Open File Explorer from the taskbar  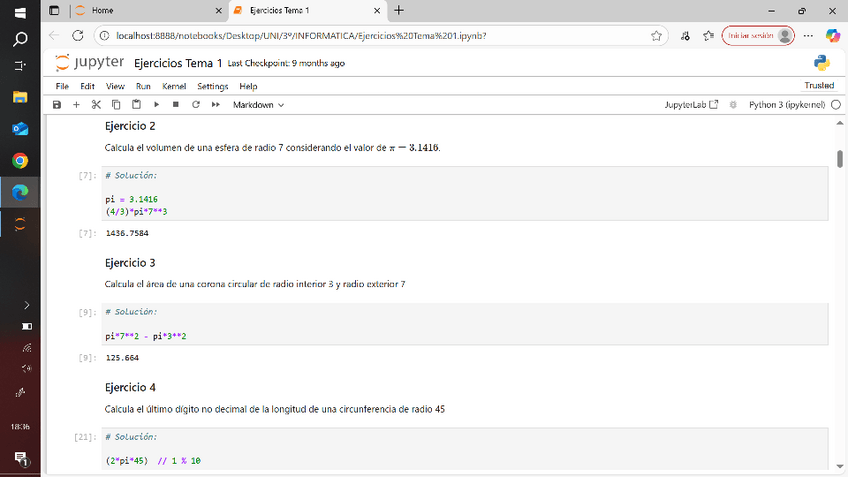20,97
